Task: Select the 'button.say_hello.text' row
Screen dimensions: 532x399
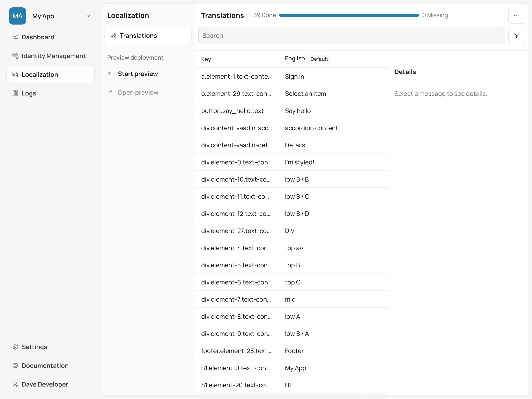Action: point(291,111)
